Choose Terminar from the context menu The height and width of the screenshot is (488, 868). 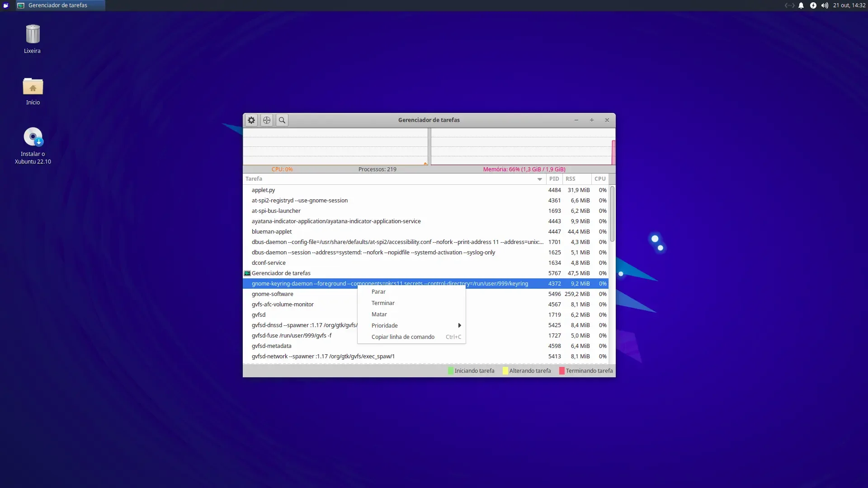coord(411,303)
